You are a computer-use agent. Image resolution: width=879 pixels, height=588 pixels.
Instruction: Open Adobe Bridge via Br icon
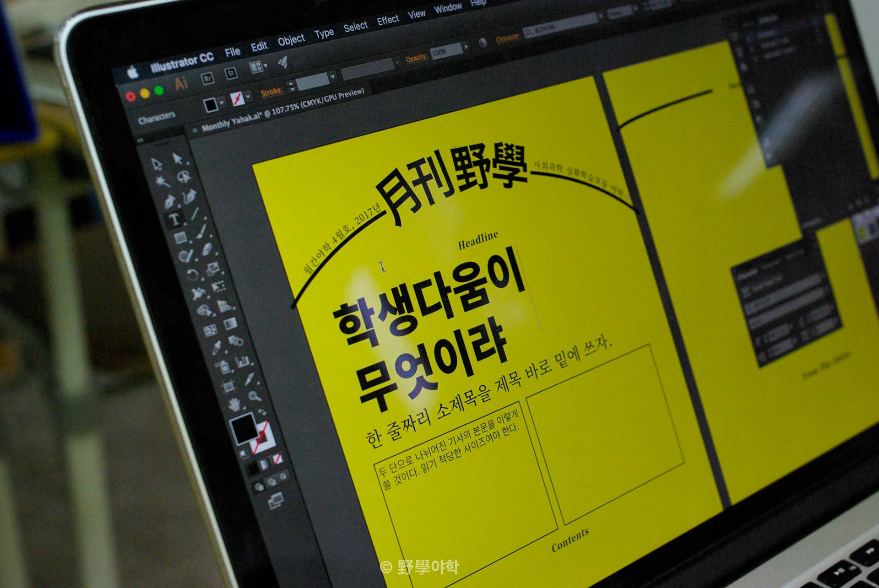pyautogui.click(x=208, y=79)
